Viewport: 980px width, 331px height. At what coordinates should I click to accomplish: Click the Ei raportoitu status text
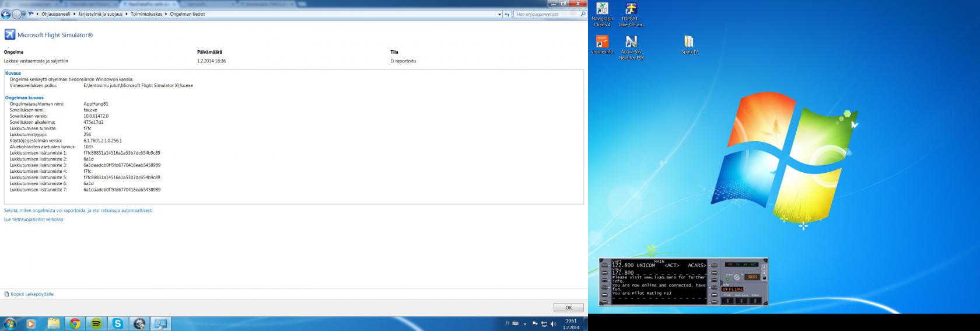click(x=403, y=61)
